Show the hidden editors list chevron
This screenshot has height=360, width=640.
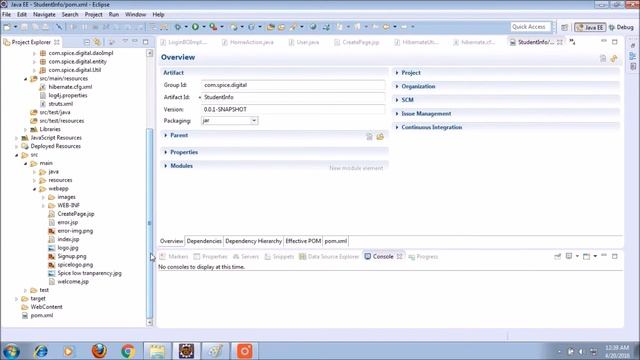click(572, 42)
